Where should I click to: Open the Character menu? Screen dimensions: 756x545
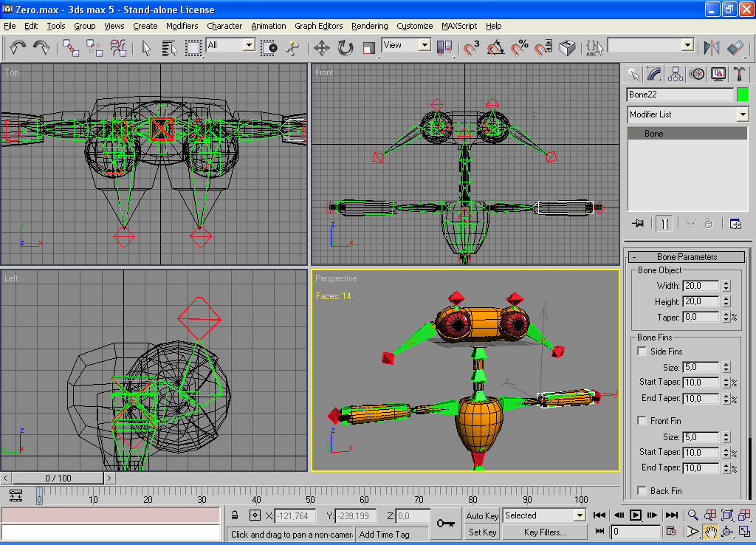[x=224, y=26]
